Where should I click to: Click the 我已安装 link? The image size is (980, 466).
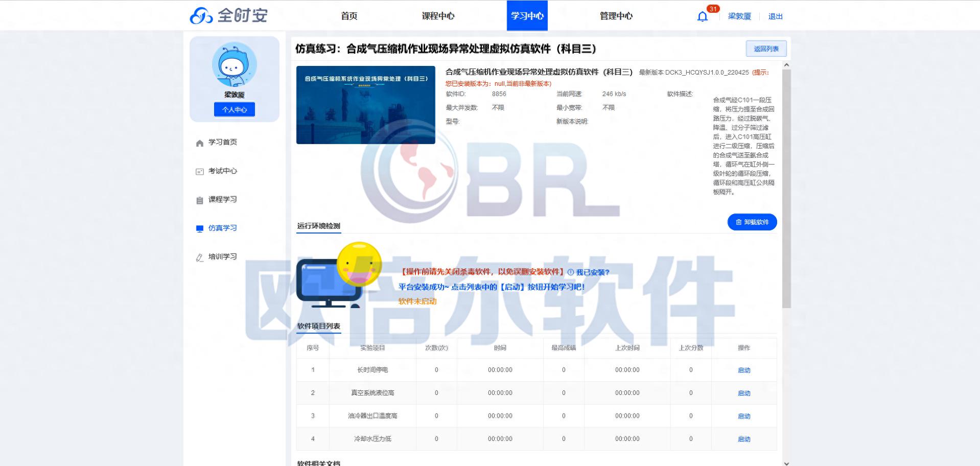[x=592, y=272]
